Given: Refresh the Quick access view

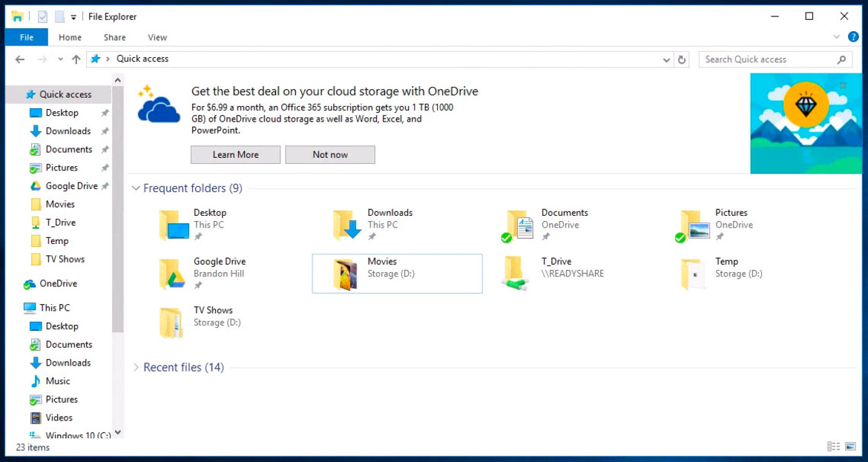Looking at the screenshot, I should 682,60.
